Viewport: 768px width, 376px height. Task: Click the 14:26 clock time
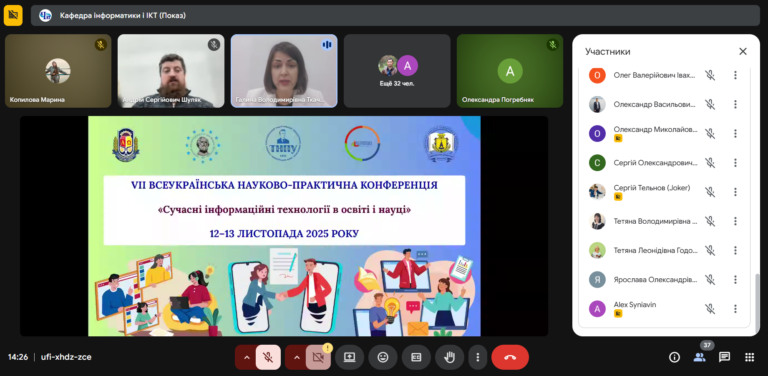click(x=18, y=357)
